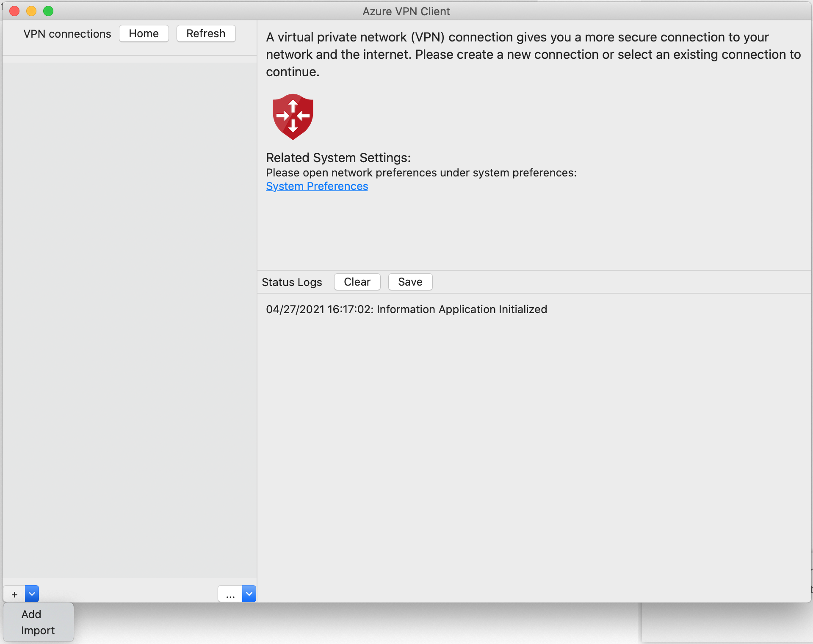The width and height of the screenshot is (813, 644).
Task: Click the Save status log button
Action: (410, 281)
